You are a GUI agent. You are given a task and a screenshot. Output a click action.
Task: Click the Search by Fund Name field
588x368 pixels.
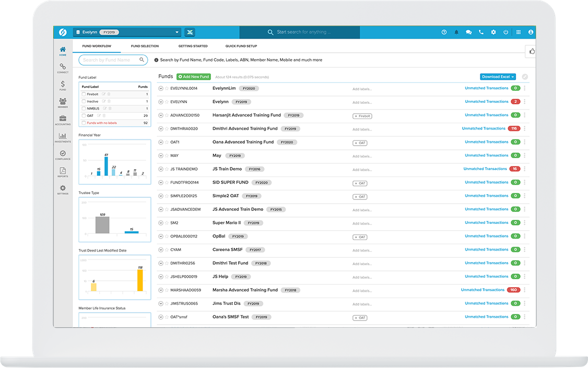point(109,60)
